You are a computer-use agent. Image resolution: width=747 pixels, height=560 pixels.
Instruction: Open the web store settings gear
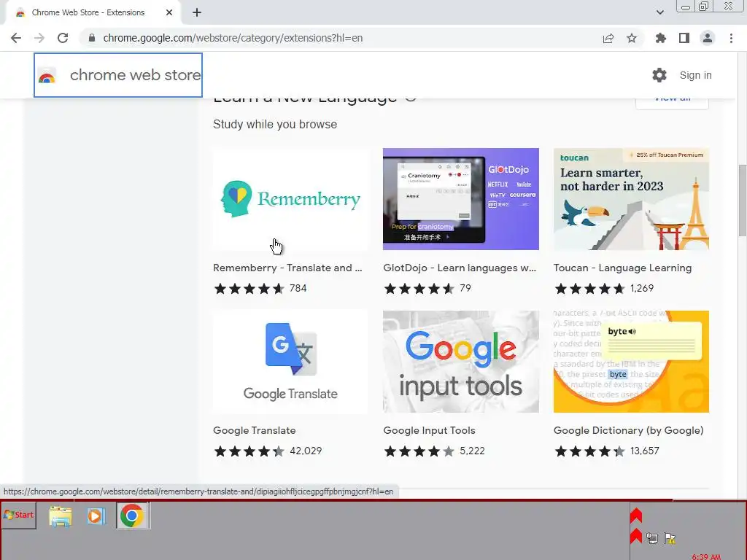pyautogui.click(x=659, y=75)
